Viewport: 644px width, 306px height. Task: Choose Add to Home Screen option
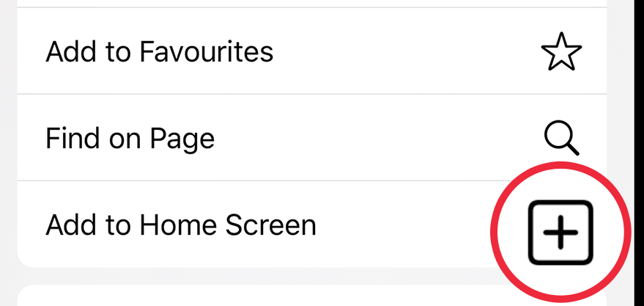click(180, 225)
